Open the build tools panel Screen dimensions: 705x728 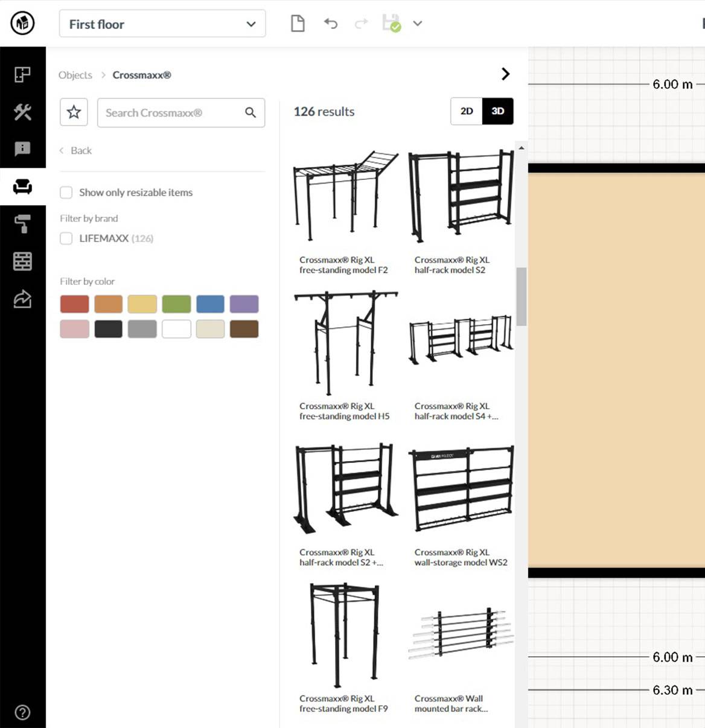tap(22, 112)
